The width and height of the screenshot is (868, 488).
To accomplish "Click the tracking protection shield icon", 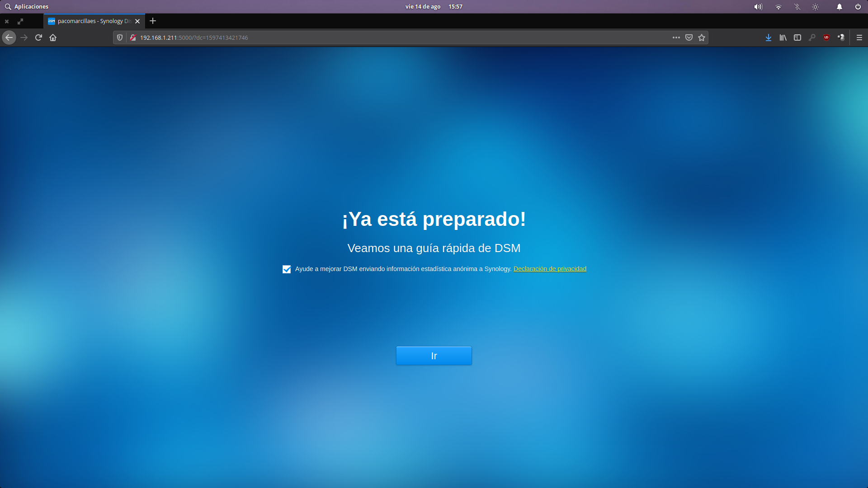I will (120, 38).
